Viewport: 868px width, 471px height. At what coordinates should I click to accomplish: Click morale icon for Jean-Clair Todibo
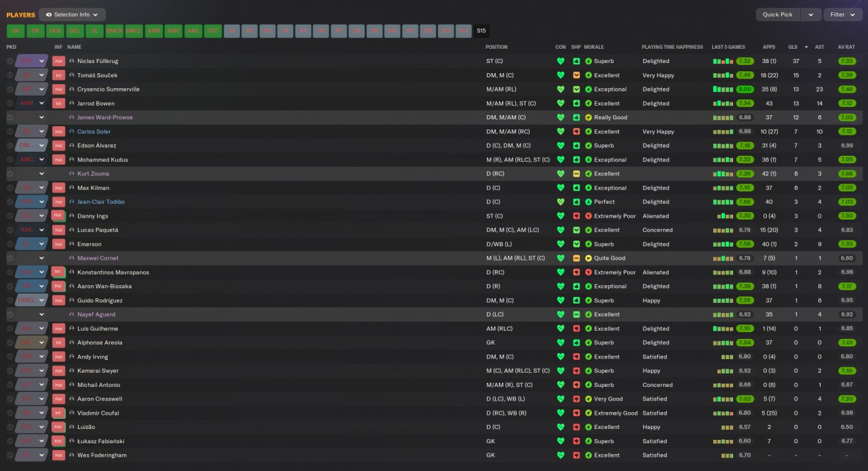[x=588, y=202]
